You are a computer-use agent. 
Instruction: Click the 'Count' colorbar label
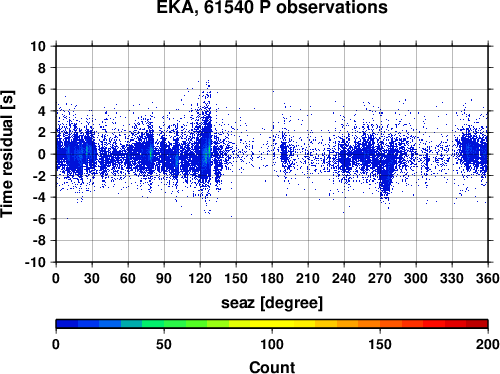click(x=272, y=367)
